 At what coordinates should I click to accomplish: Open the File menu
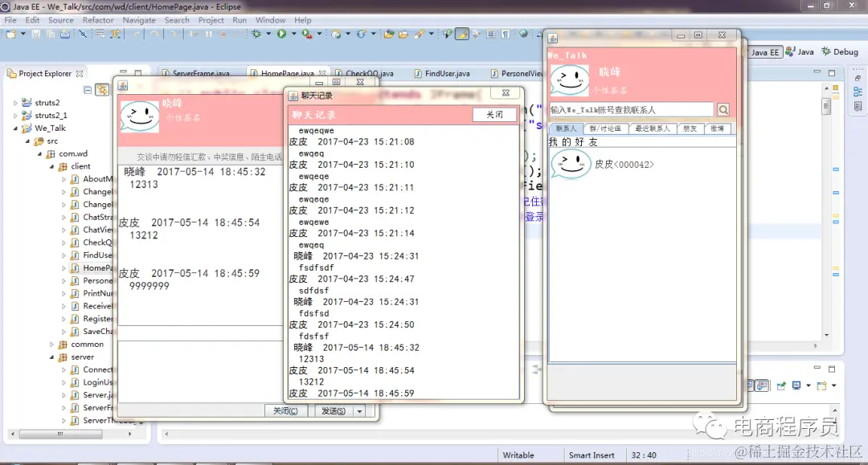click(10, 20)
